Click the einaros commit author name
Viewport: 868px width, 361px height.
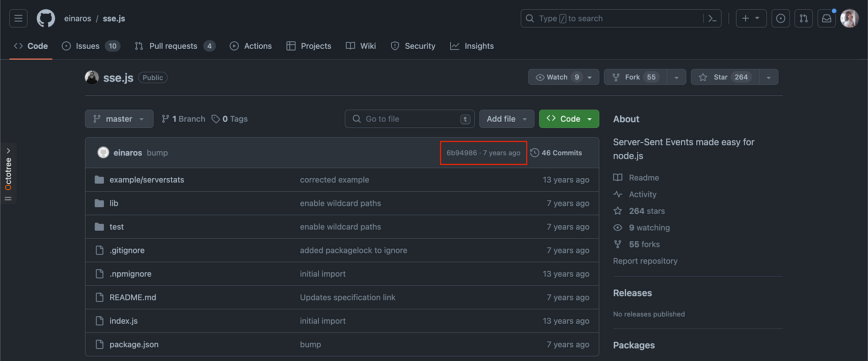tap(128, 152)
